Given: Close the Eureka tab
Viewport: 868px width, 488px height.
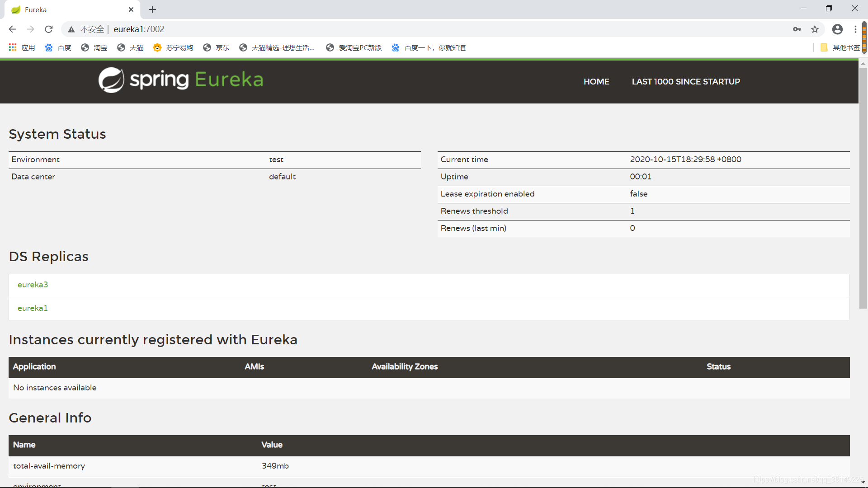Looking at the screenshot, I should pos(131,9).
